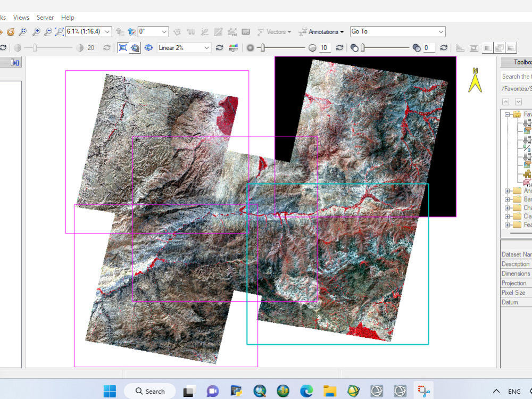Select the pink ROI tool in Favorites
This screenshot has width=532, height=399.
point(527,182)
